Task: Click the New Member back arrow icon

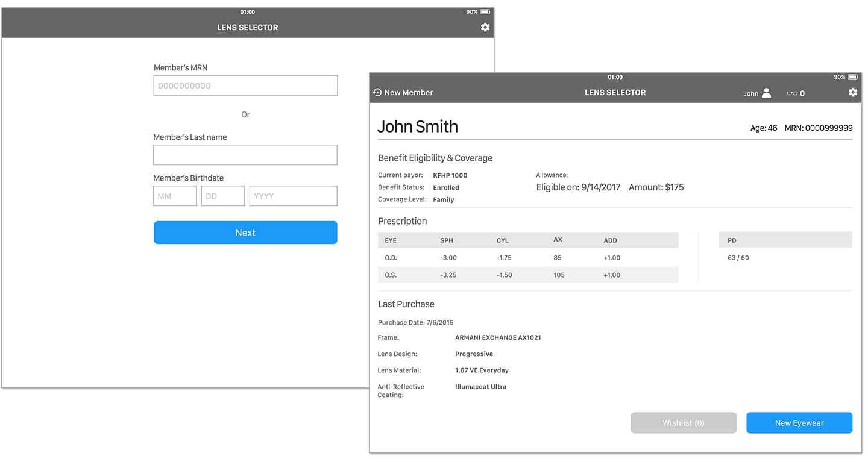Action: (377, 92)
